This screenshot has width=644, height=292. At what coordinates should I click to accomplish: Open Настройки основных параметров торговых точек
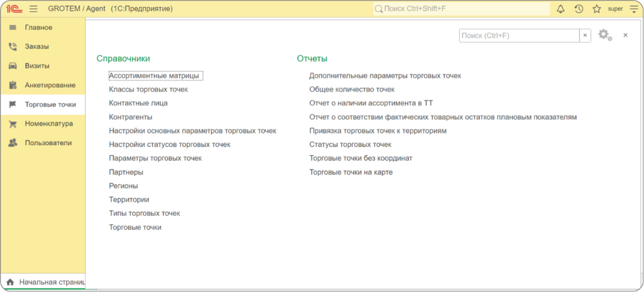coord(192,131)
